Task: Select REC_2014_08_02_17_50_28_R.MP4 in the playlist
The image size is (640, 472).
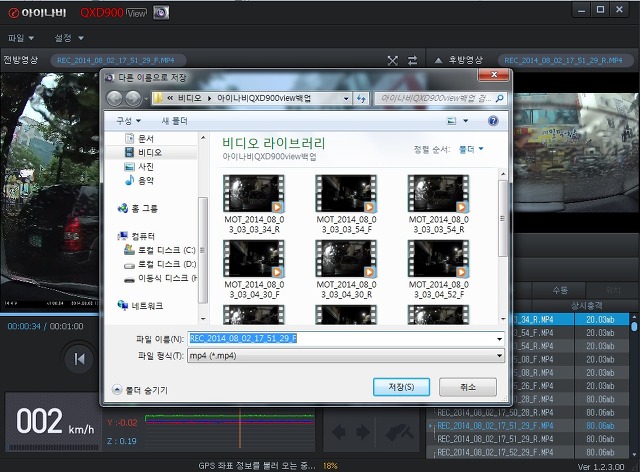Action: [495, 412]
